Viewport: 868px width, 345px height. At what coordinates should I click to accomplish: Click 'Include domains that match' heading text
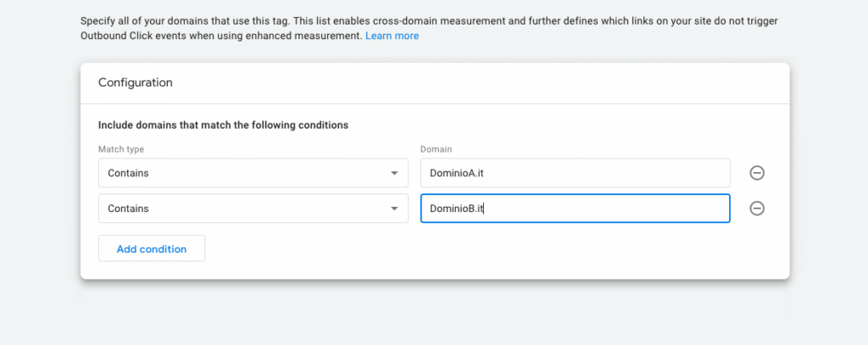click(x=223, y=125)
